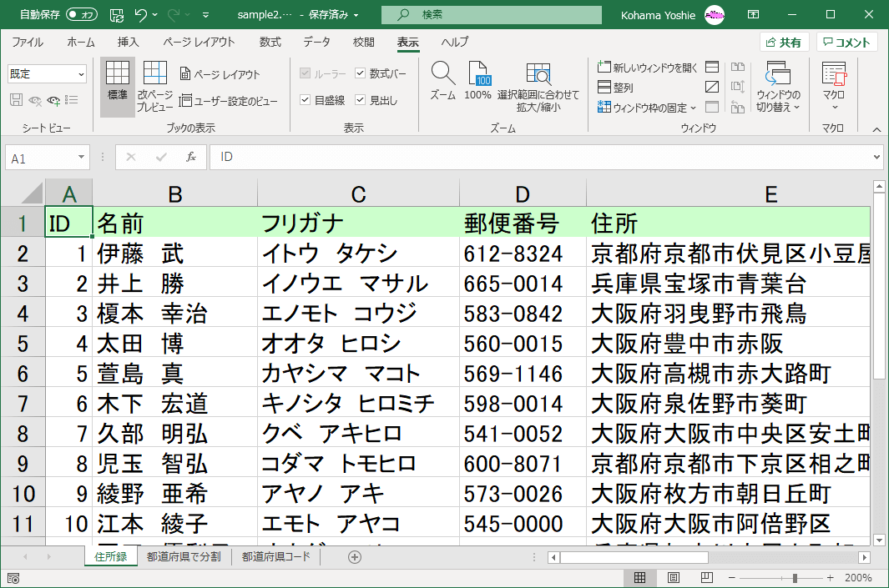Open the Formulas (数式) tab
The height and width of the screenshot is (588, 889).
pyautogui.click(x=270, y=43)
